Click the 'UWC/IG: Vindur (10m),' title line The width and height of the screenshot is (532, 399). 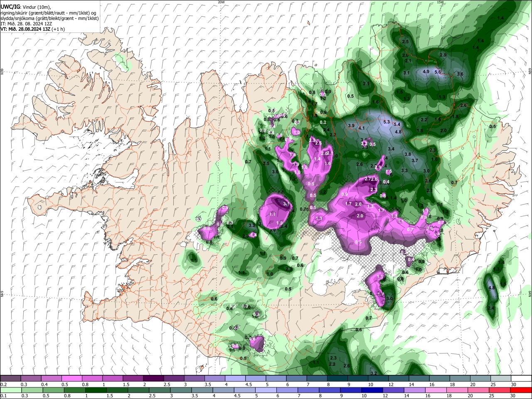25,7
